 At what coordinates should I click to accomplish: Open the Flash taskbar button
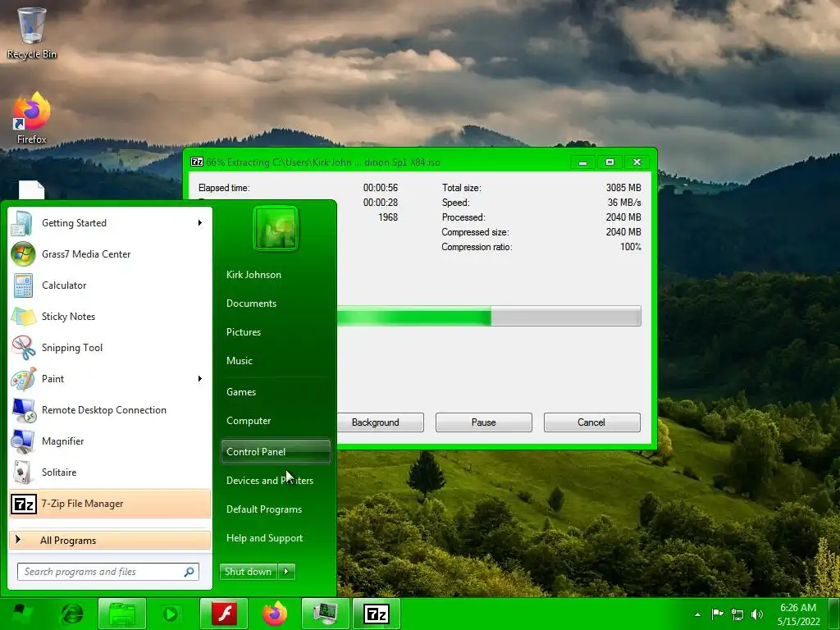pos(224,614)
